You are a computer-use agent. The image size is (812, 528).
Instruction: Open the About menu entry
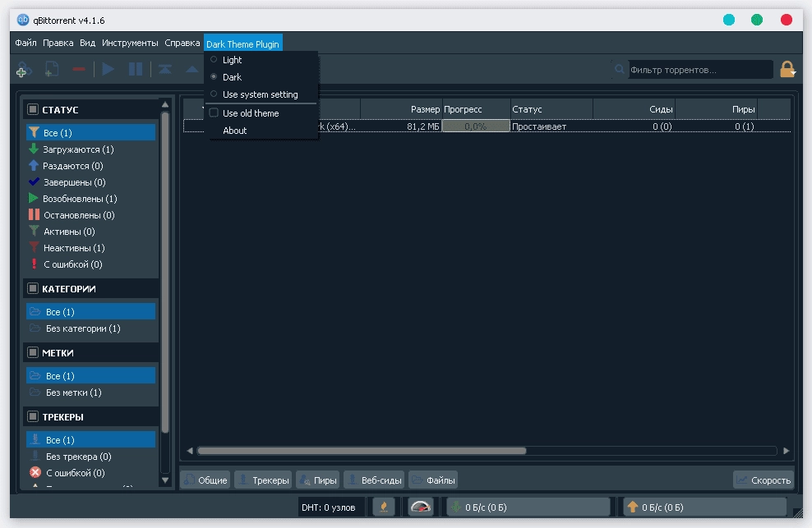(261, 131)
